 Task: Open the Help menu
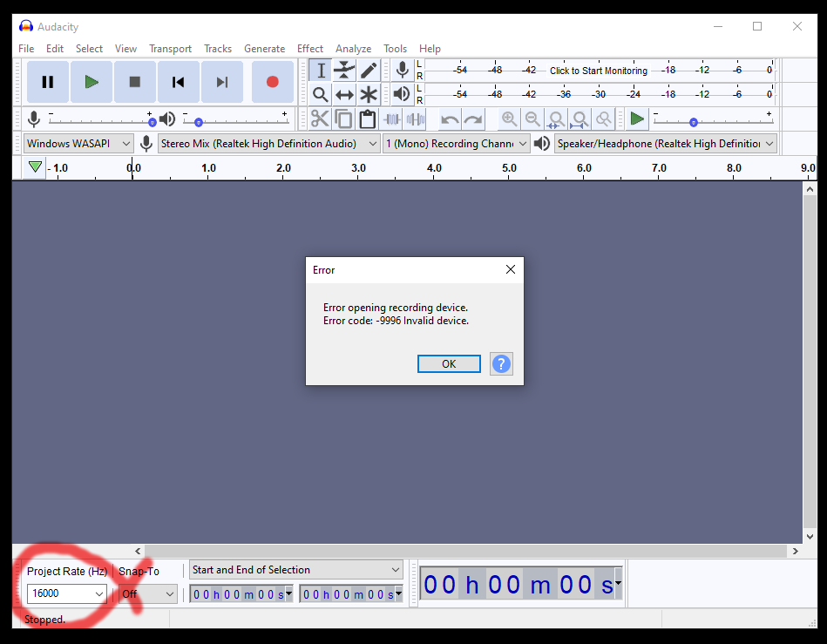[430, 49]
